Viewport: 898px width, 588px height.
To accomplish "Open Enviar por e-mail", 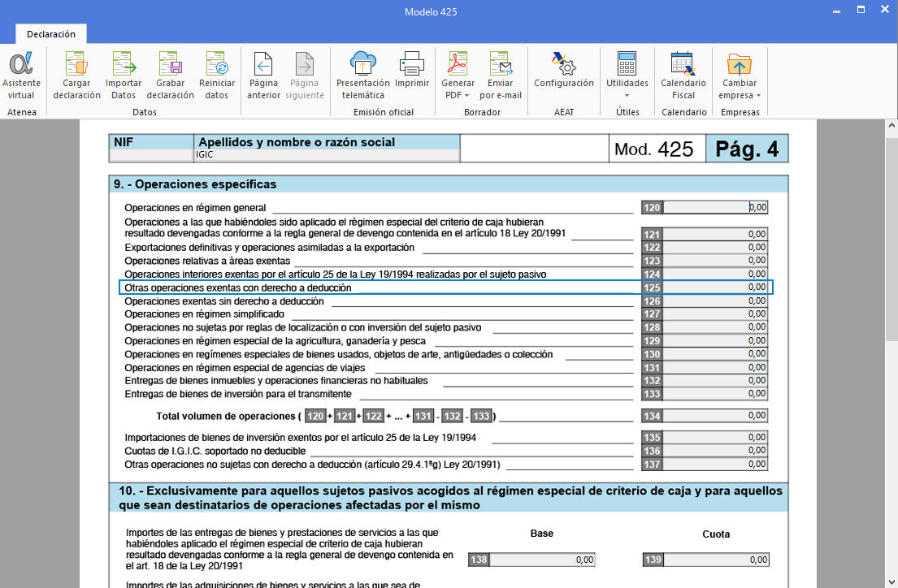I will click(x=501, y=76).
